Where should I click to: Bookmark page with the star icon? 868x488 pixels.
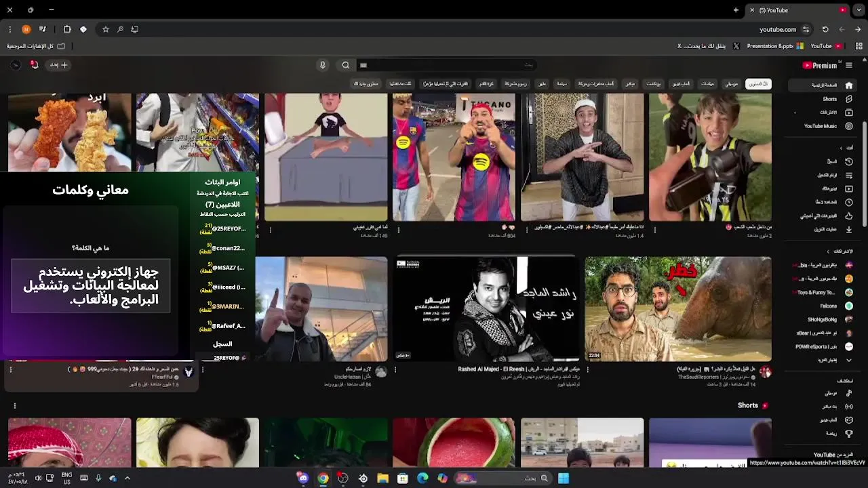106,29
